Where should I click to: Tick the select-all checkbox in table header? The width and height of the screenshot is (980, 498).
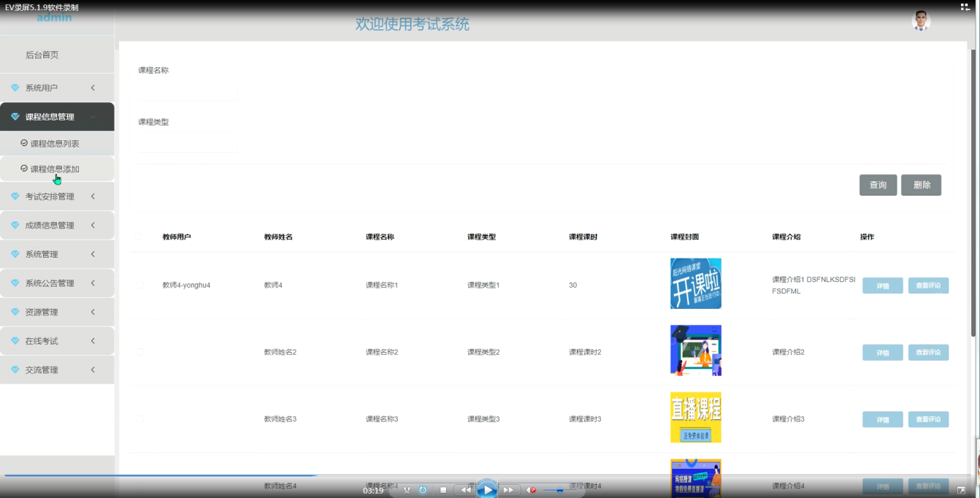click(x=138, y=237)
